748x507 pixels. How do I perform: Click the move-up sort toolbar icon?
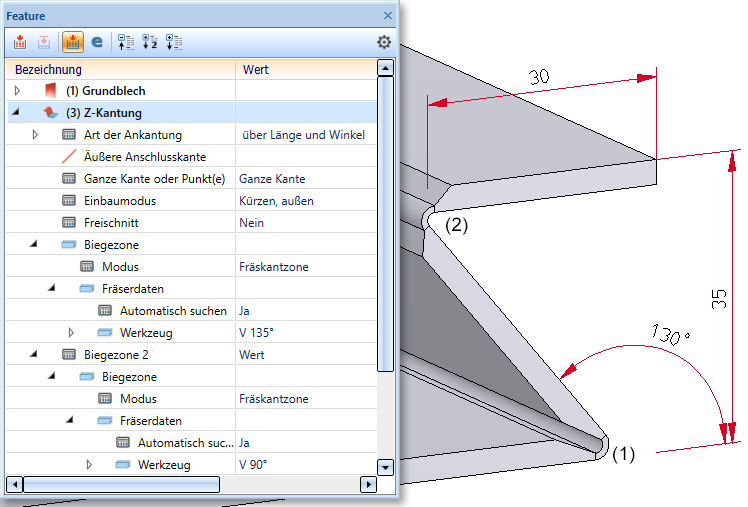126,42
